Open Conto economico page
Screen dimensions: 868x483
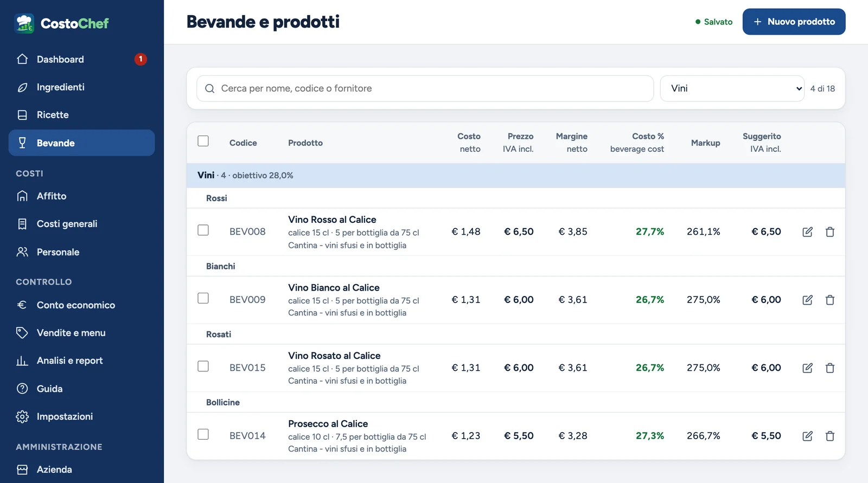[81, 305]
